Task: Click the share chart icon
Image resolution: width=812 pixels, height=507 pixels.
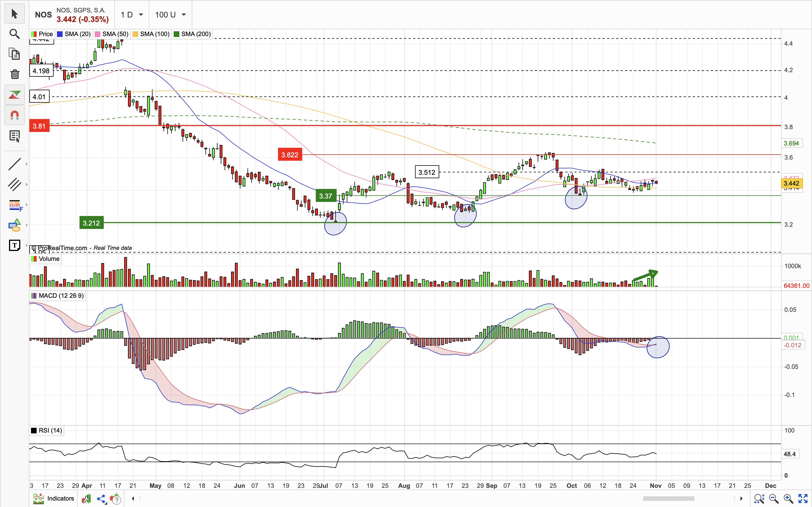Action: pos(101,499)
